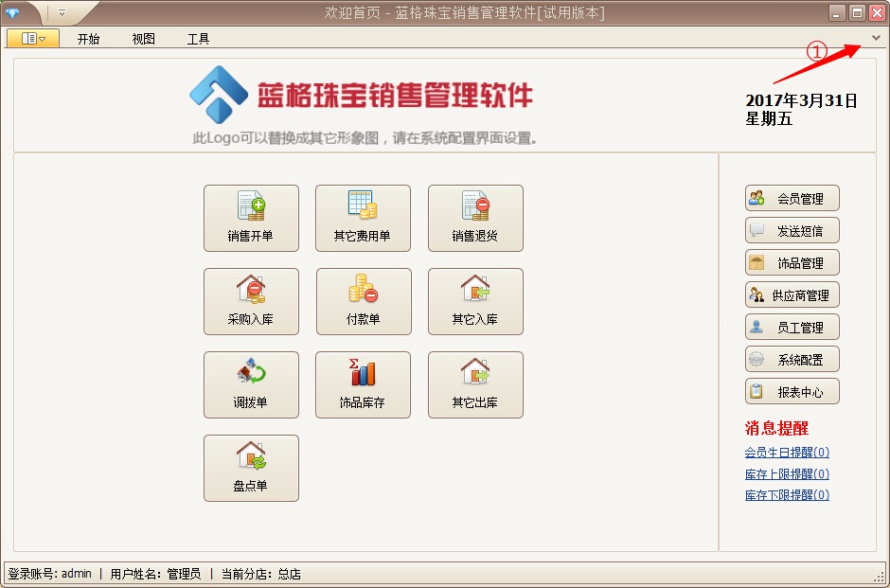Expand the ribbon chevron at top right
This screenshot has height=588, width=890.
point(876,38)
